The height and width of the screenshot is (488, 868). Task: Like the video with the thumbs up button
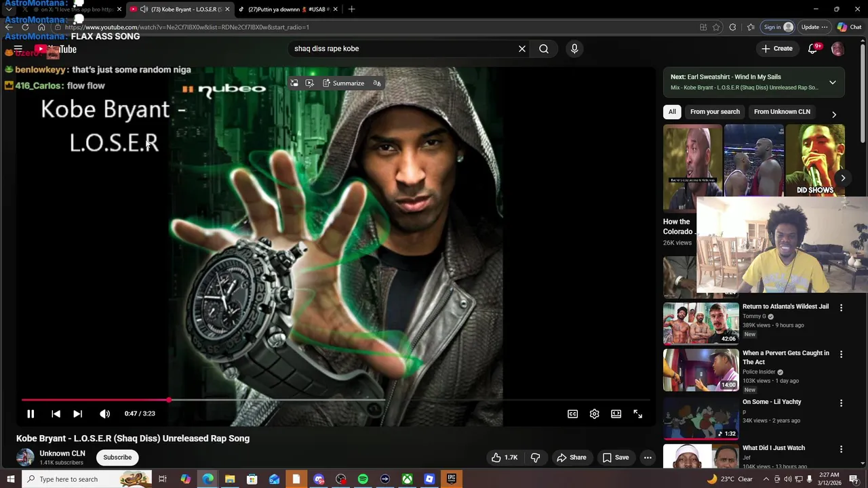click(x=504, y=457)
